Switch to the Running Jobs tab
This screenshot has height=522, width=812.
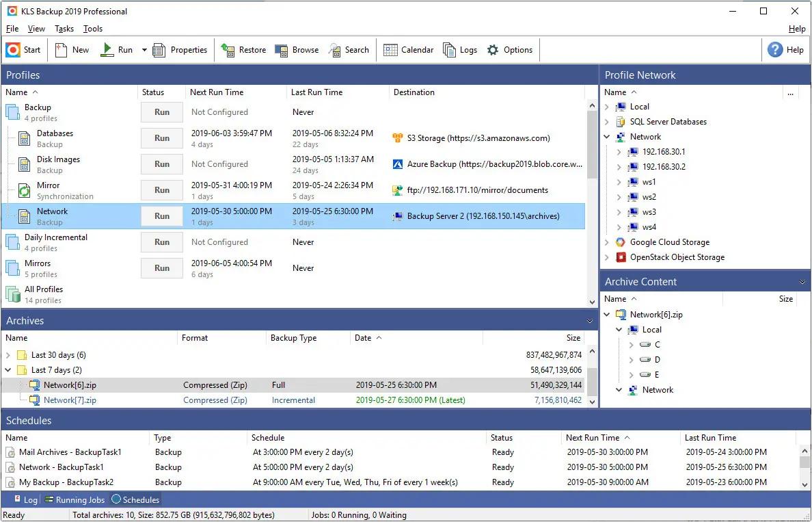tap(75, 500)
